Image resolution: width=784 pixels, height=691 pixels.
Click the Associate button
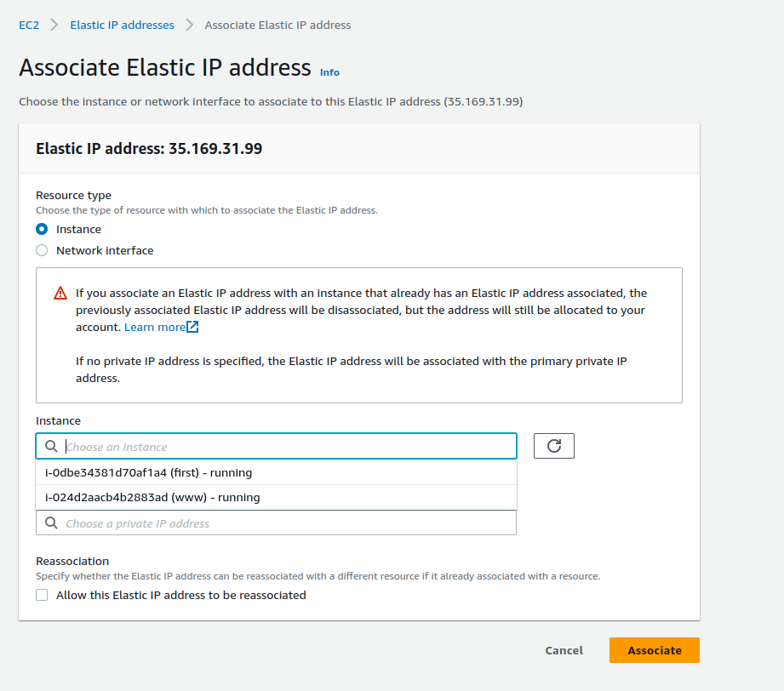pyautogui.click(x=654, y=649)
